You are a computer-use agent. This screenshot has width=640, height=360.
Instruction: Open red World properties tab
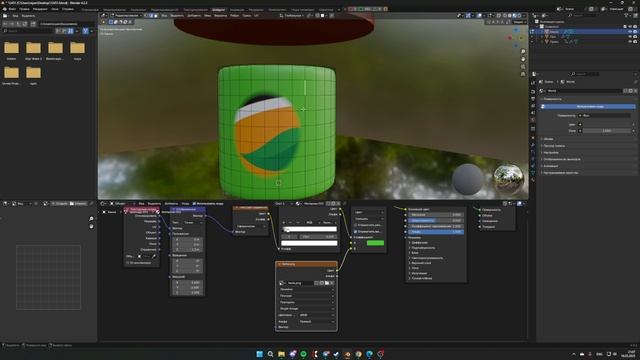click(x=533, y=120)
